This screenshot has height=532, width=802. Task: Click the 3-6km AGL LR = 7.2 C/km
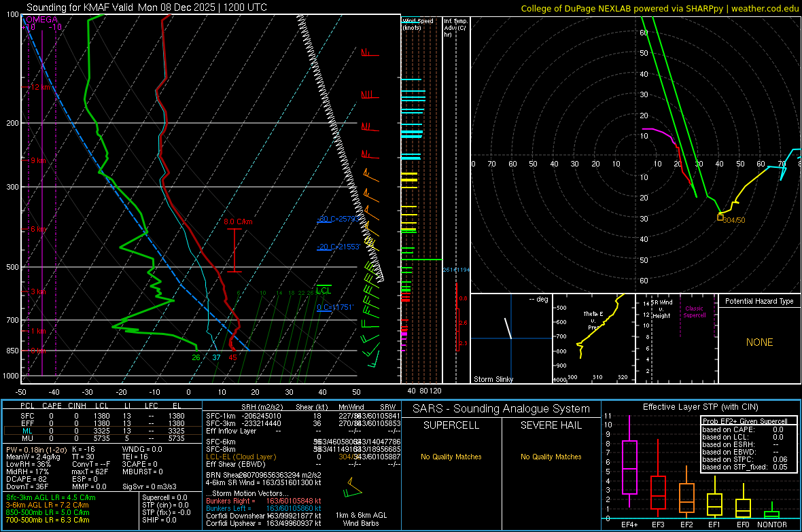pyautogui.click(x=48, y=505)
